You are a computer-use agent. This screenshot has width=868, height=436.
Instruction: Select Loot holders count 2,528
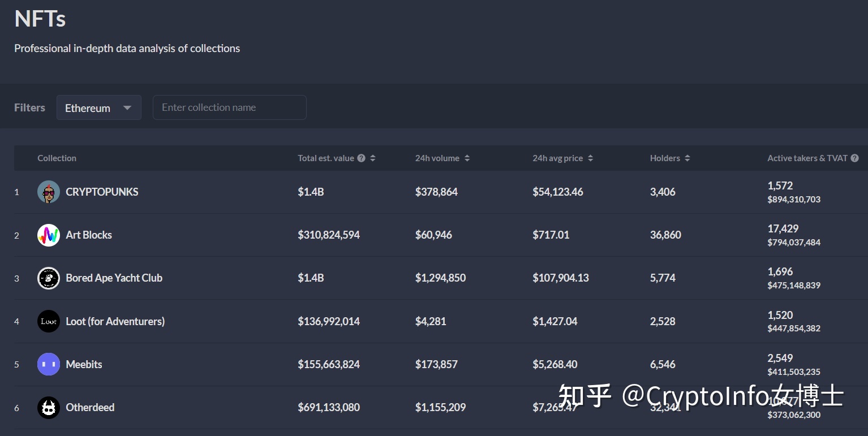pos(663,321)
